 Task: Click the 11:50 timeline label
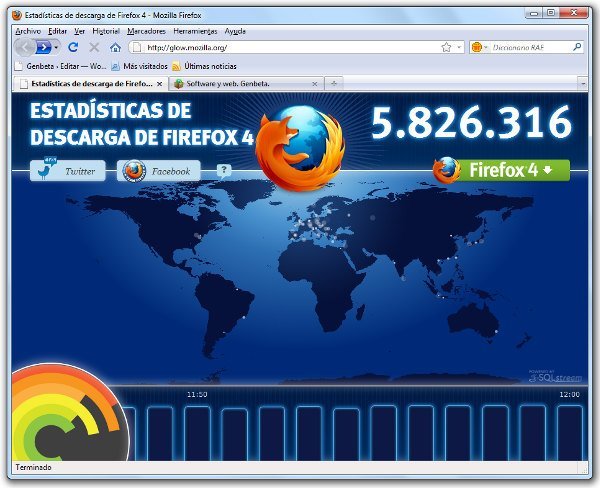click(197, 394)
